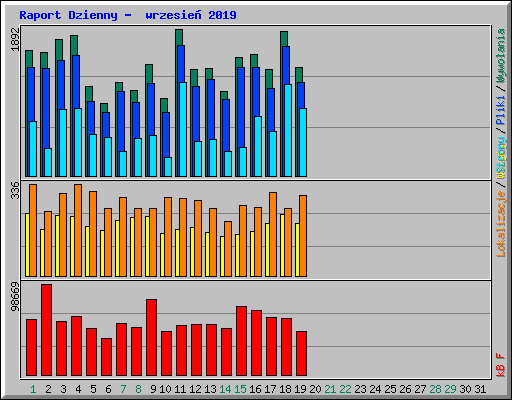Click day label '25' on the x-axis
Viewport: 512px width, 400px height.
pos(390,389)
